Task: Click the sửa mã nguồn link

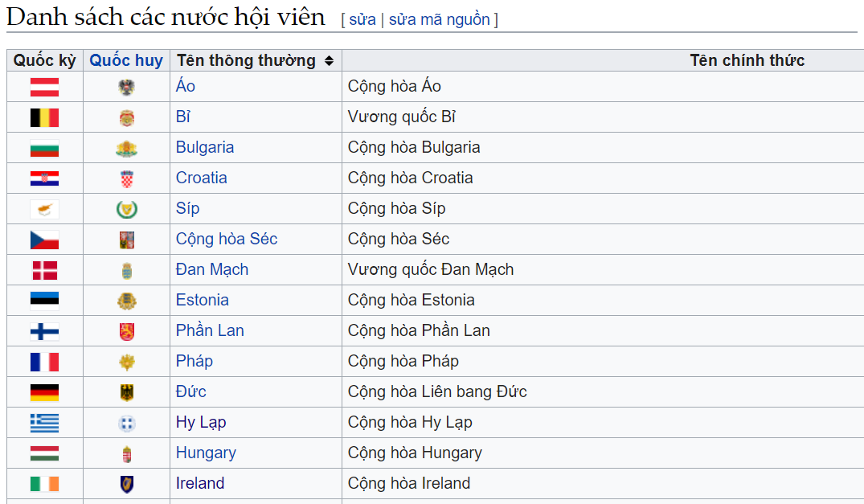Action: point(439,20)
